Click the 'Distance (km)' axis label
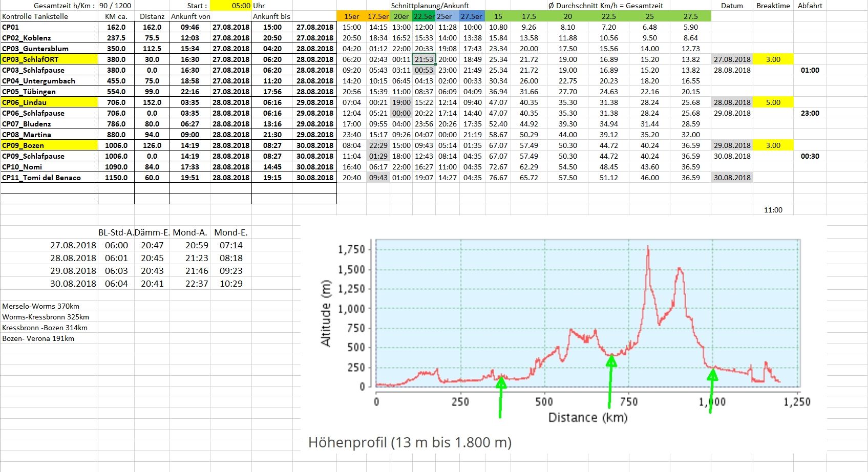Viewport: 868px width, 472px height. 588,417
